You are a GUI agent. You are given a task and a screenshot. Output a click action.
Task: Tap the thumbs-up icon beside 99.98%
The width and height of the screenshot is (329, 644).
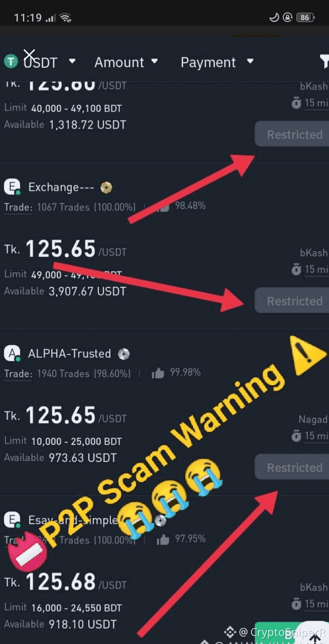tap(158, 373)
